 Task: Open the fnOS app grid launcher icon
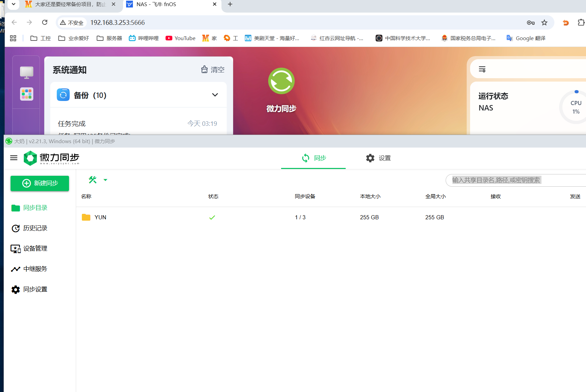coord(27,94)
